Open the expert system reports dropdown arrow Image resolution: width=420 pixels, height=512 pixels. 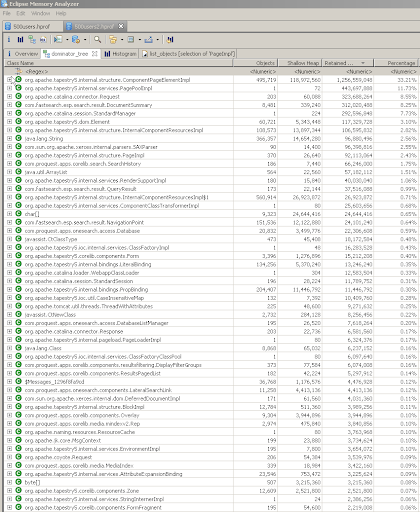click(67, 40)
